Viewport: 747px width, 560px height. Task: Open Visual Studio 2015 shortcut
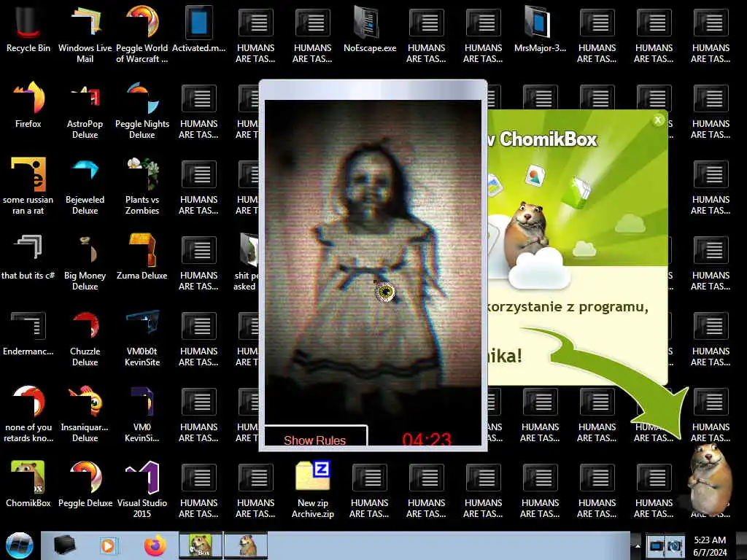pos(142,489)
